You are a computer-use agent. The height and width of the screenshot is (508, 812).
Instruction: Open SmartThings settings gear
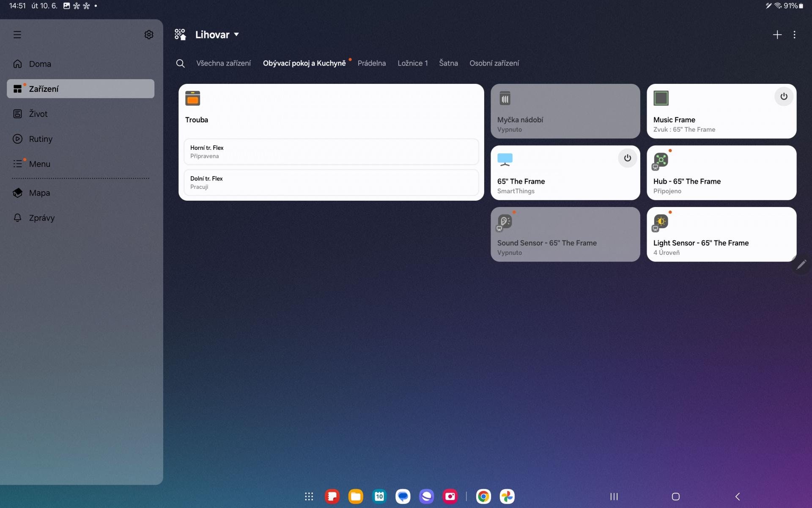(x=149, y=35)
